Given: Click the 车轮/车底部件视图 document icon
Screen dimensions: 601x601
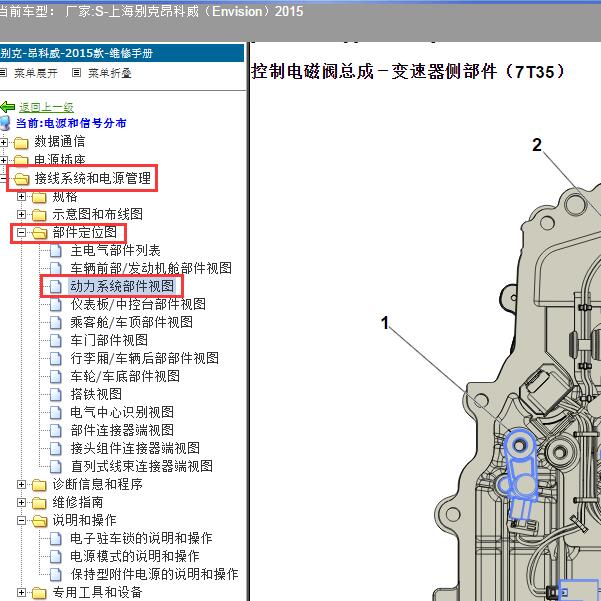Looking at the screenshot, I should coord(56,376).
